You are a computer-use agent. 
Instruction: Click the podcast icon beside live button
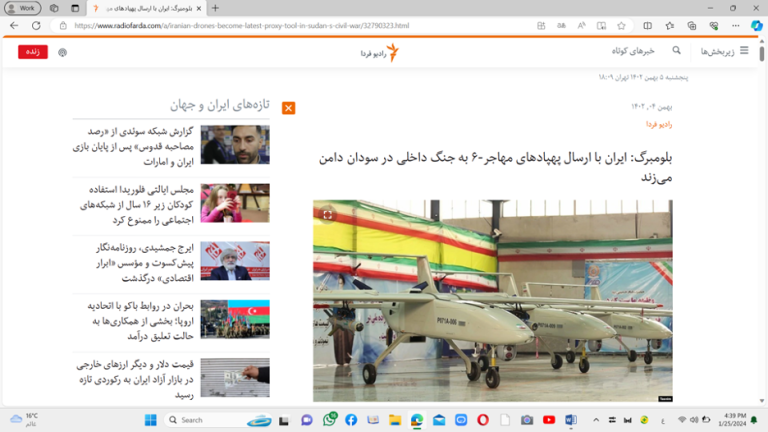[62, 52]
